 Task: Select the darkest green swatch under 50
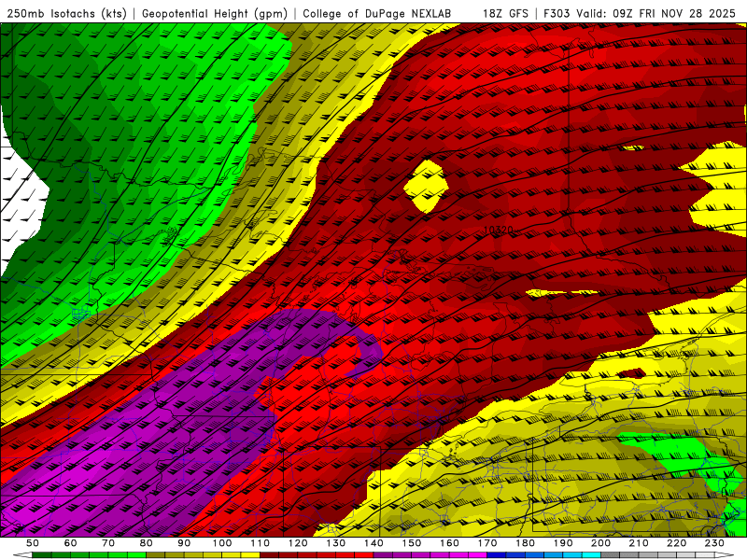tap(42, 555)
